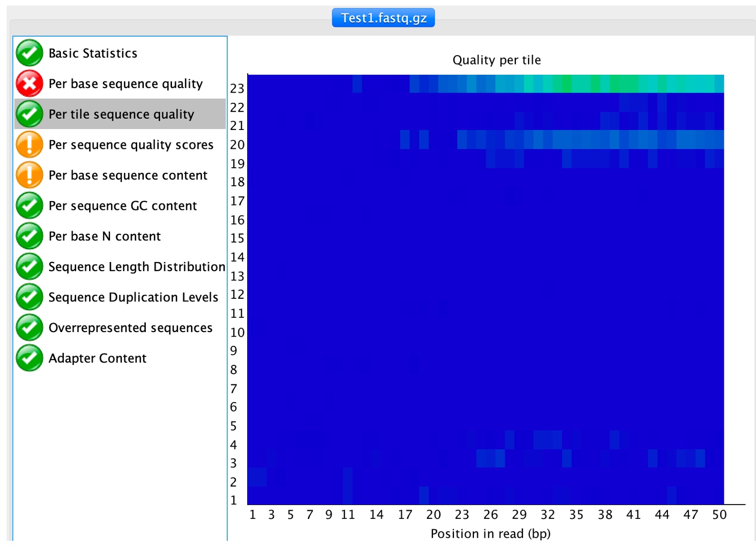This screenshot has height=548, width=756.
Task: Click the green check icon beside Adapter Content
Action: pyautogui.click(x=29, y=358)
